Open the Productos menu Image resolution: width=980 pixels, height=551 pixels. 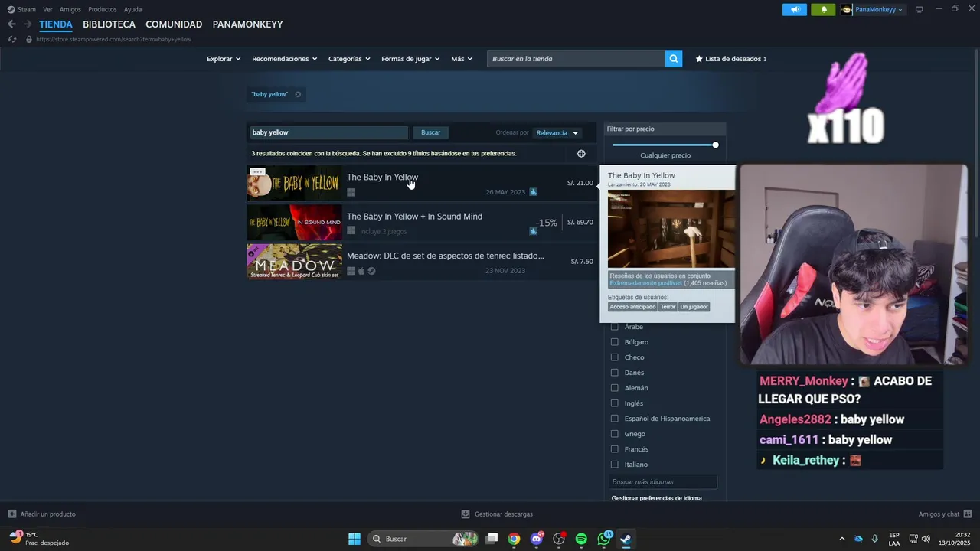click(103, 9)
